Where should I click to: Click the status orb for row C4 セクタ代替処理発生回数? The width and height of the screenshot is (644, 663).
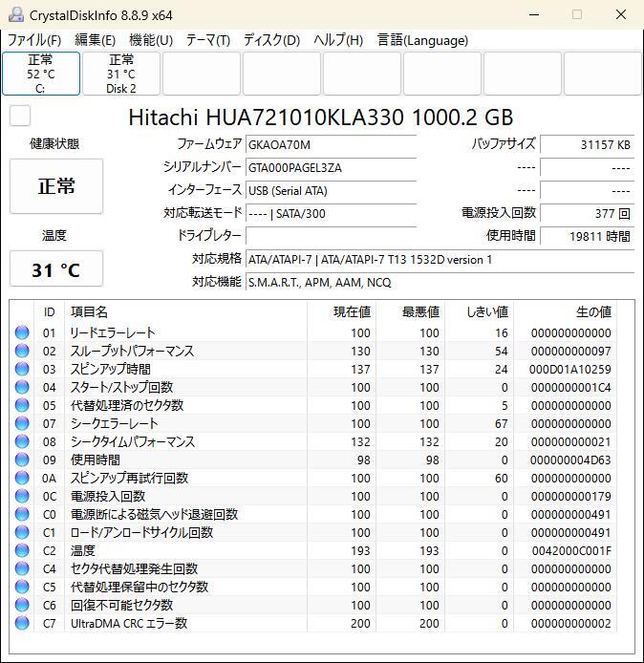(22, 569)
